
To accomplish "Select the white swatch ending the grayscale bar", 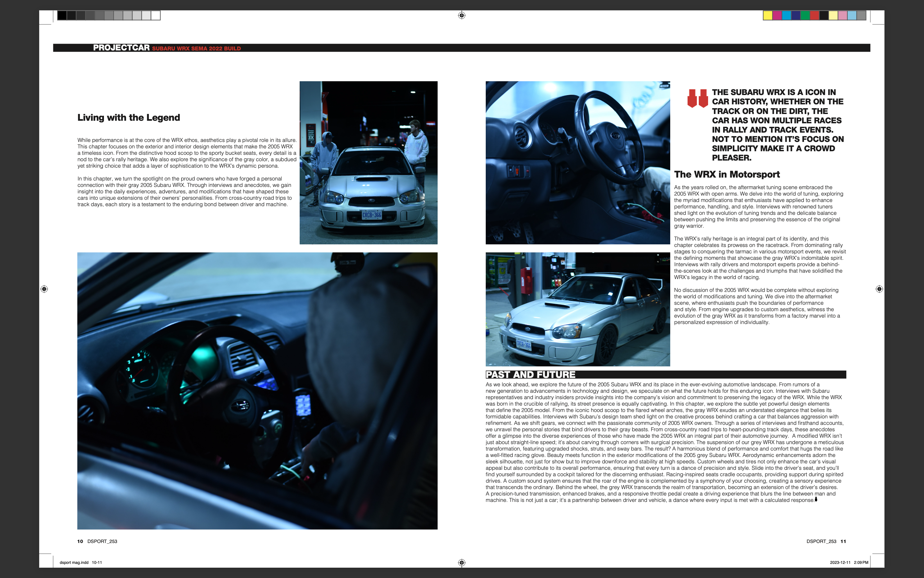I will [156, 16].
